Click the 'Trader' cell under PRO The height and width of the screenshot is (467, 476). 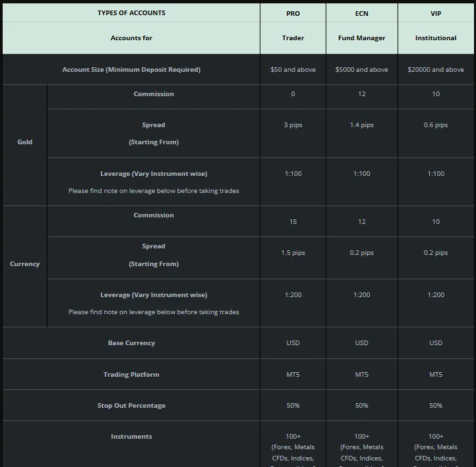(x=293, y=38)
